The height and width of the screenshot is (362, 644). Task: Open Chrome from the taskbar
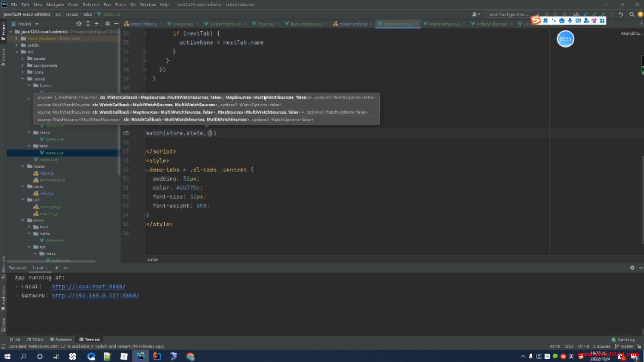pos(191,356)
